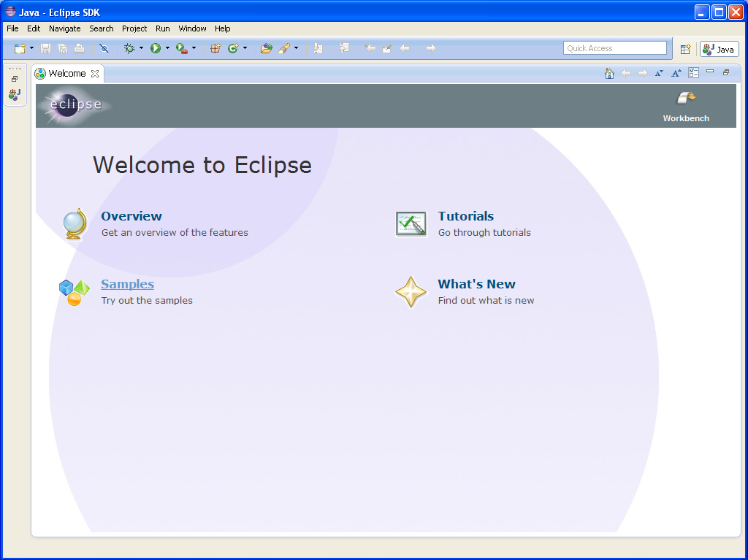The width and height of the screenshot is (748, 560).
Task: Click the Print icon in the toolbar
Action: click(79, 48)
